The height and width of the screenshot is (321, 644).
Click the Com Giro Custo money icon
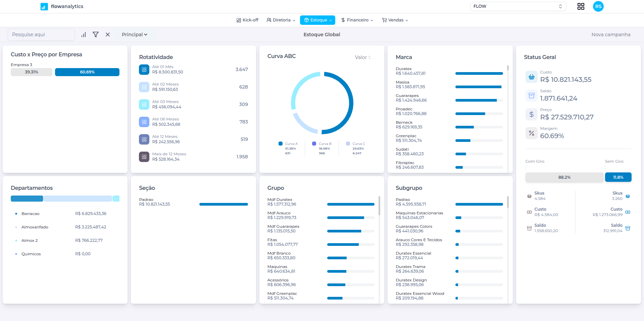click(529, 212)
